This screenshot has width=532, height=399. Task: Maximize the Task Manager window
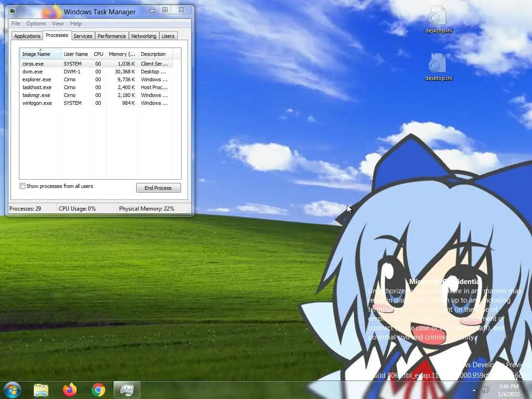(164, 10)
